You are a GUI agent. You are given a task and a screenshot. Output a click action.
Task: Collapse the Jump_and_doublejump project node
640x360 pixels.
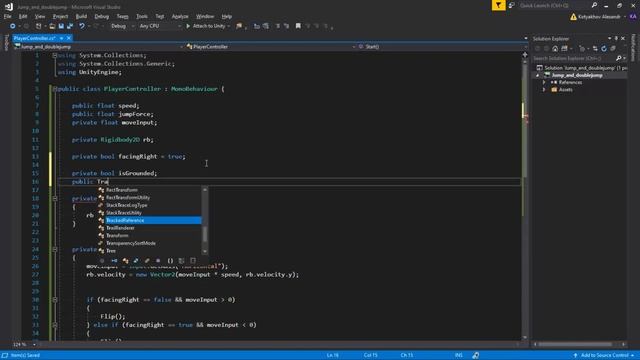tap(538, 75)
